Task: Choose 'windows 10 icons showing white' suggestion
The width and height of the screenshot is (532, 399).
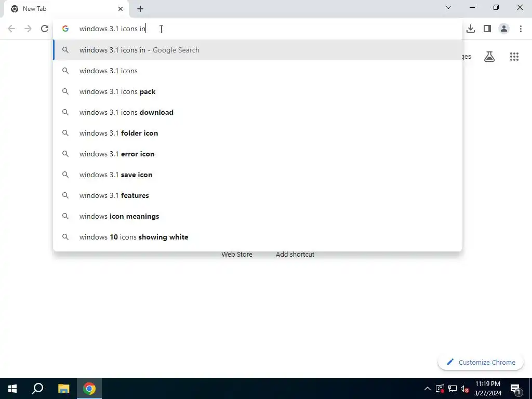Action: [x=258, y=237]
